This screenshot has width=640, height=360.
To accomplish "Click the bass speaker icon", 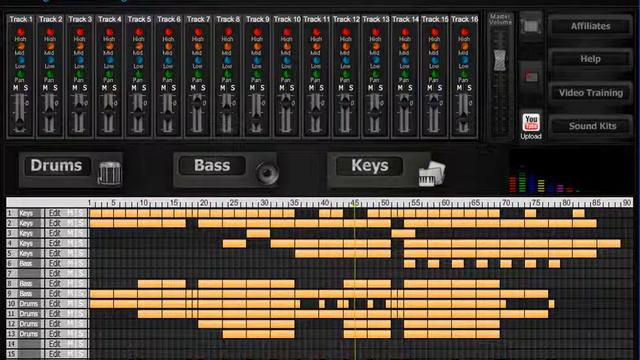I will point(267,173).
